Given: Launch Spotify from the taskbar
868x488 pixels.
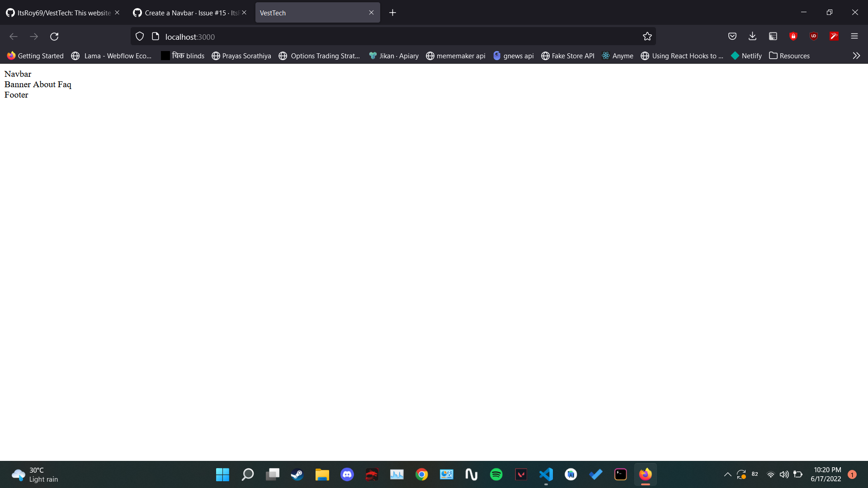Looking at the screenshot, I should coord(496,474).
